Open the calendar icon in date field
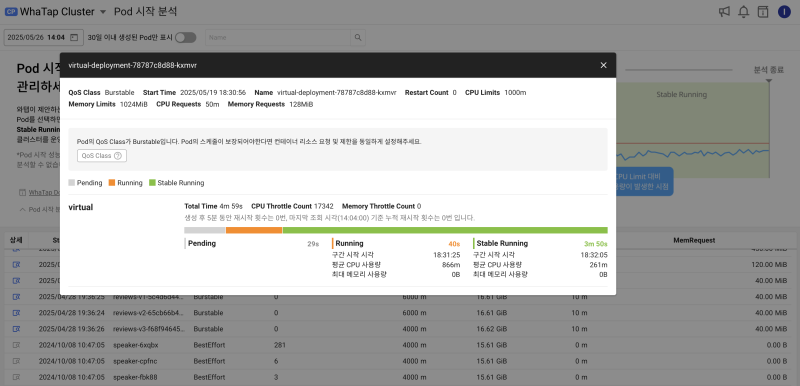Viewport: 800px width, 386px height. coord(74,37)
